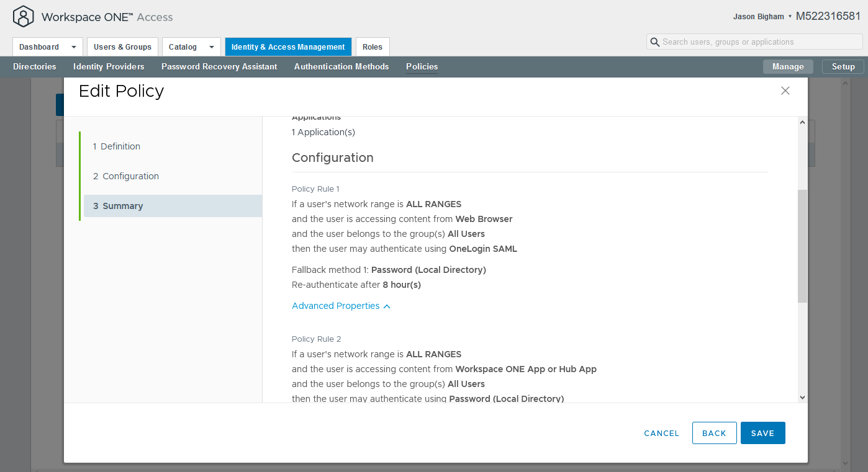Cancel the policy edit
The height and width of the screenshot is (472, 868).
tap(661, 433)
